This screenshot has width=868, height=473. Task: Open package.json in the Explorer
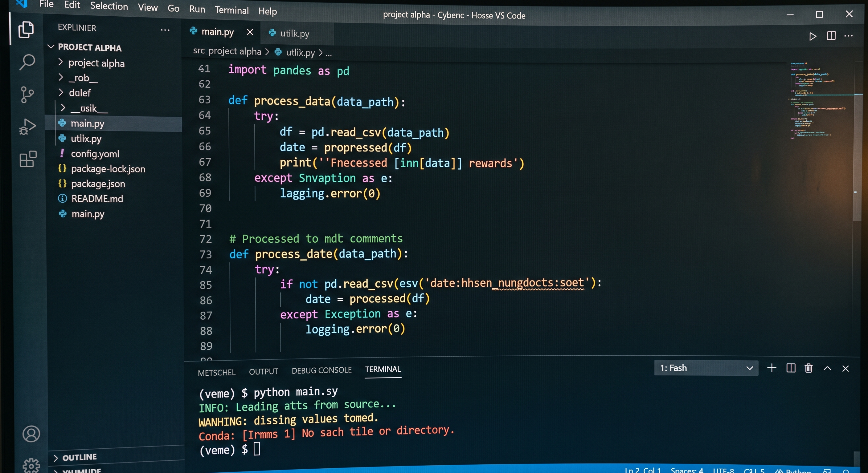pos(98,184)
